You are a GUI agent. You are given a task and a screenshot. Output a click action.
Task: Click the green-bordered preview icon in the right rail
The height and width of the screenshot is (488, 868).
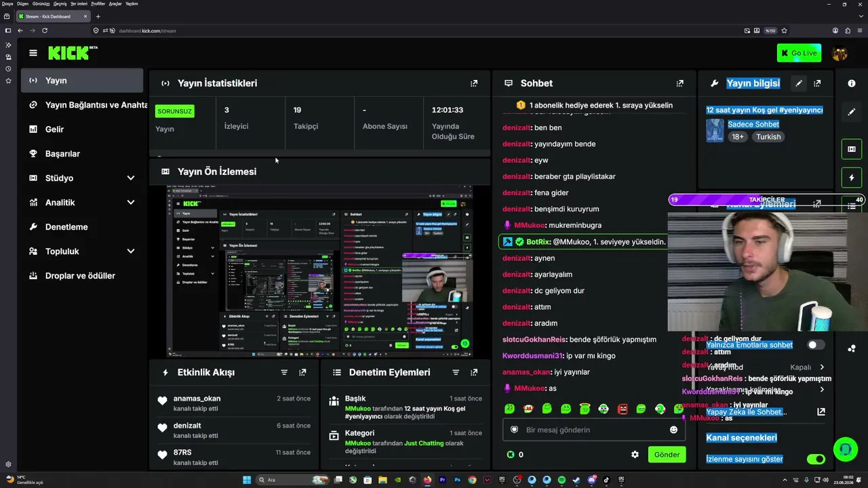coord(852,149)
